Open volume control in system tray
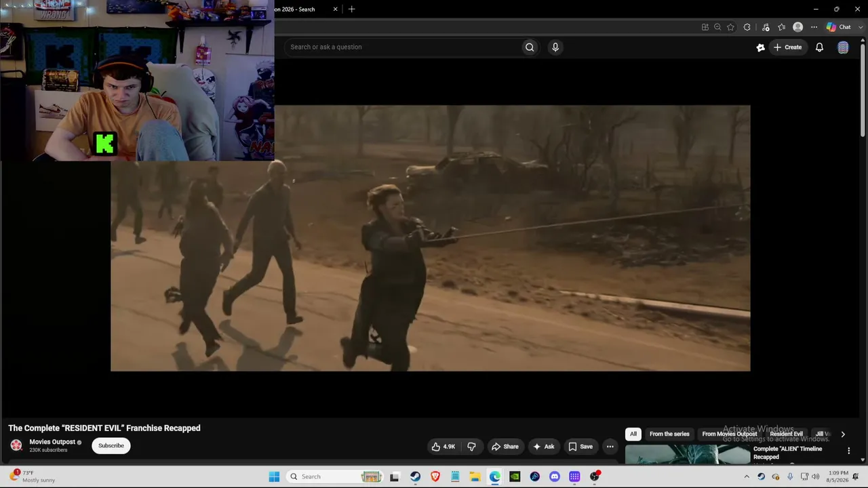The width and height of the screenshot is (868, 488). coord(816,476)
